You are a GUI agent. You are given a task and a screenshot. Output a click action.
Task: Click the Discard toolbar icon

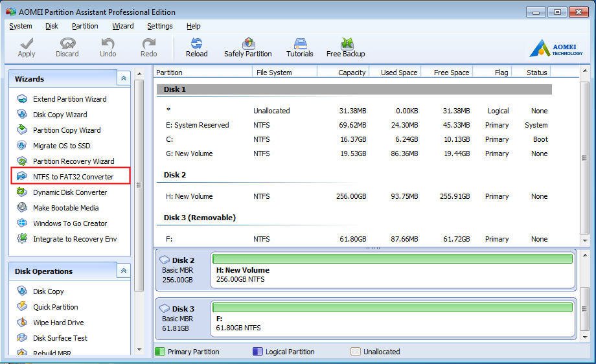point(67,43)
